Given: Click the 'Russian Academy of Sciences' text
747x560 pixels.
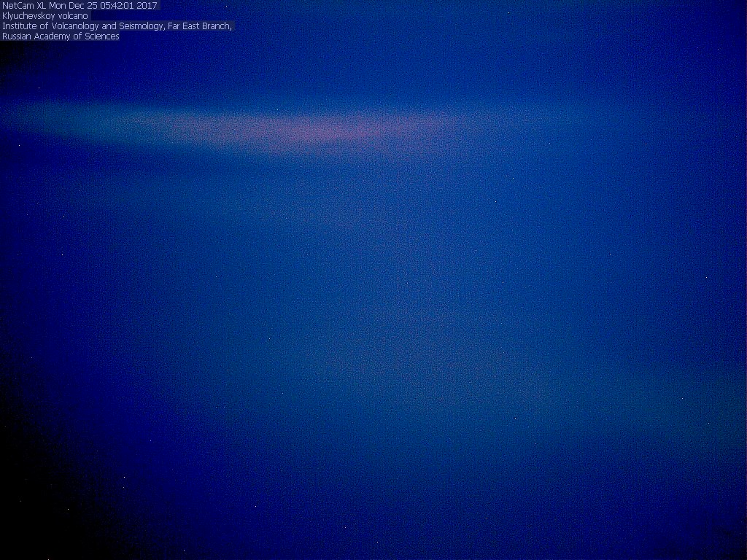Looking at the screenshot, I should coord(61,36).
